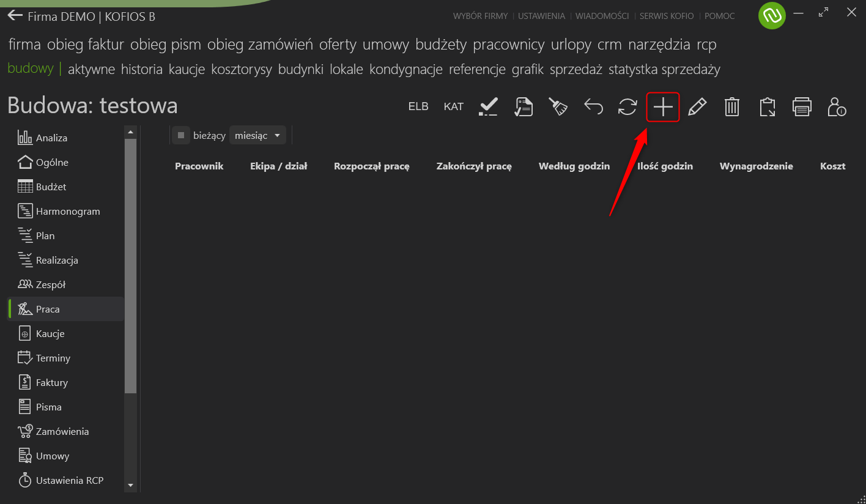This screenshot has width=866, height=504.
Task: Click the WYBÓR FIRMY link
Action: (x=480, y=16)
